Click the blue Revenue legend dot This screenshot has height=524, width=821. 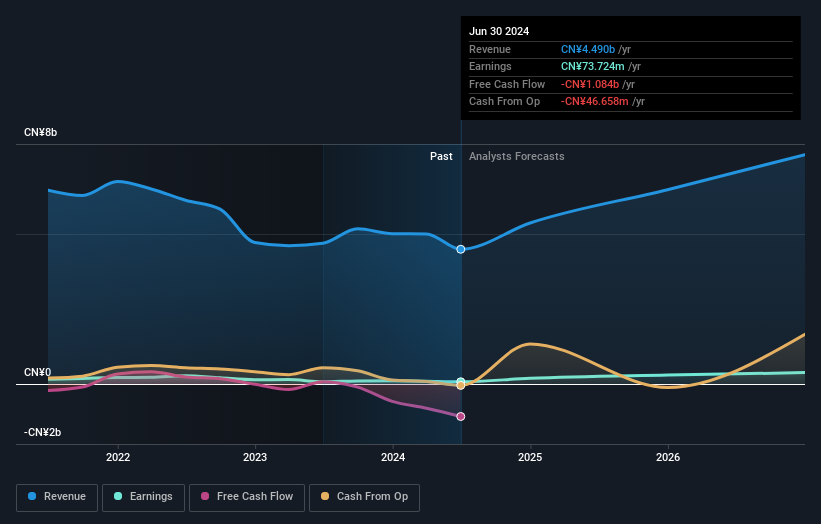[x=32, y=496]
